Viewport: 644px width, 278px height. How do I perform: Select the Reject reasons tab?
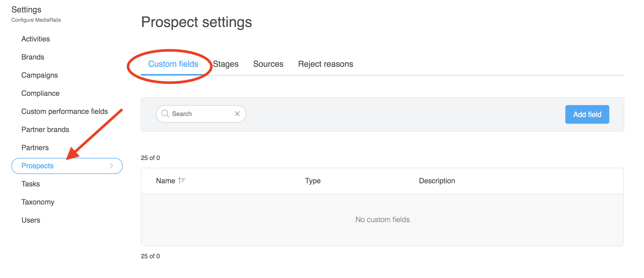(x=325, y=64)
